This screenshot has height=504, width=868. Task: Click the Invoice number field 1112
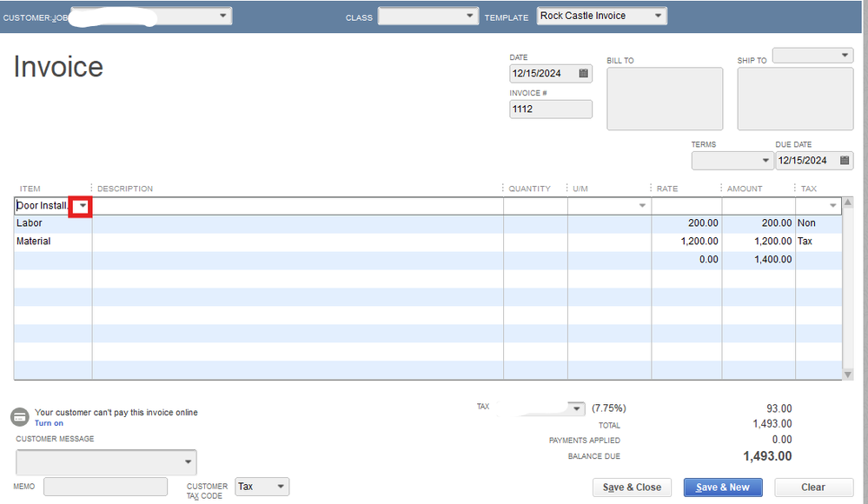(x=550, y=109)
